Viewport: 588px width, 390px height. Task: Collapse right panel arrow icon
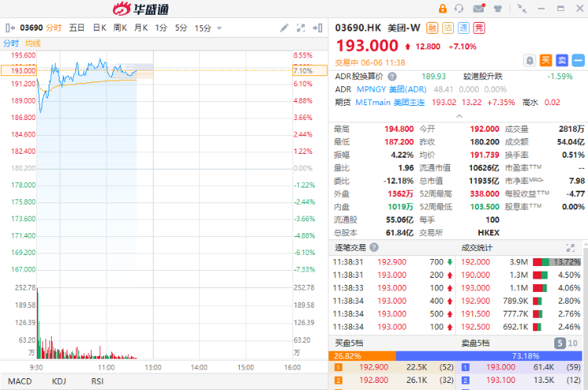click(x=318, y=27)
